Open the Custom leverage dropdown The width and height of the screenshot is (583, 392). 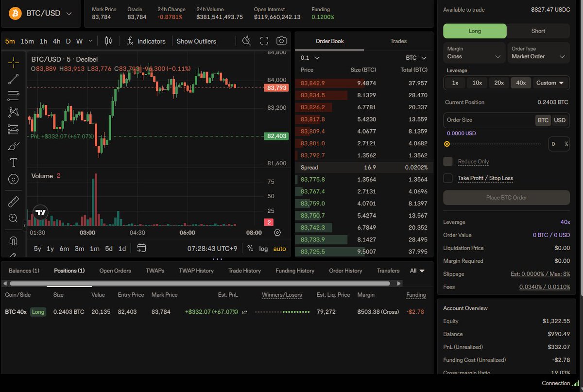tap(550, 83)
